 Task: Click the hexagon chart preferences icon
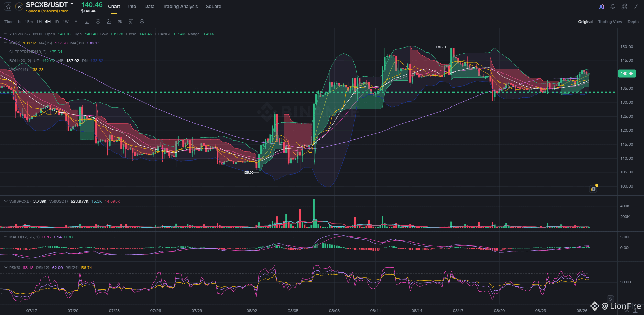tap(142, 22)
